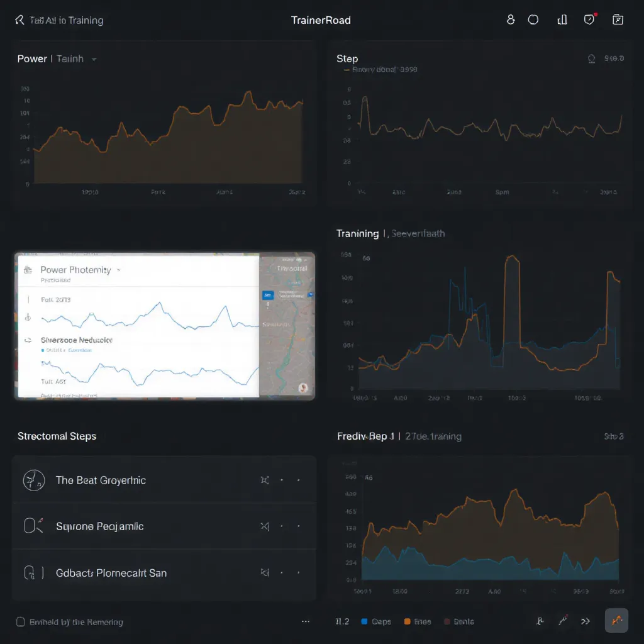Click the double-chevron forward icon in bottom bar
644x644 pixels.
(x=585, y=621)
